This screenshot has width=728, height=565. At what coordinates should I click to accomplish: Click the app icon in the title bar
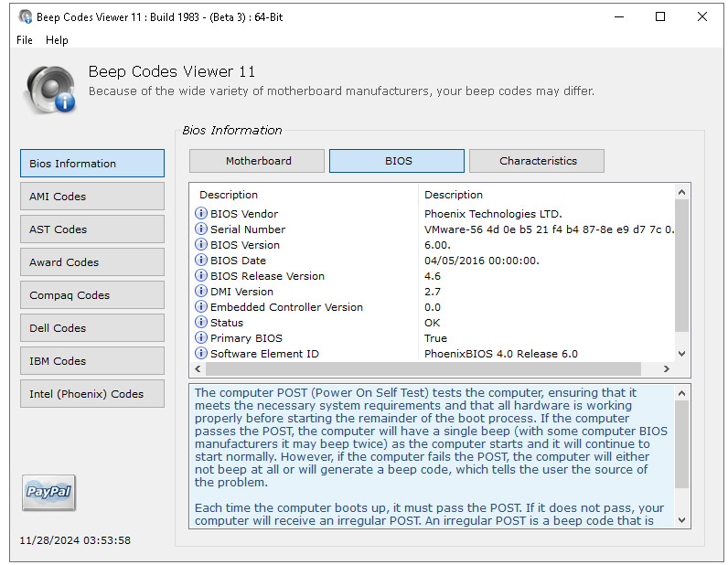[x=25, y=17]
